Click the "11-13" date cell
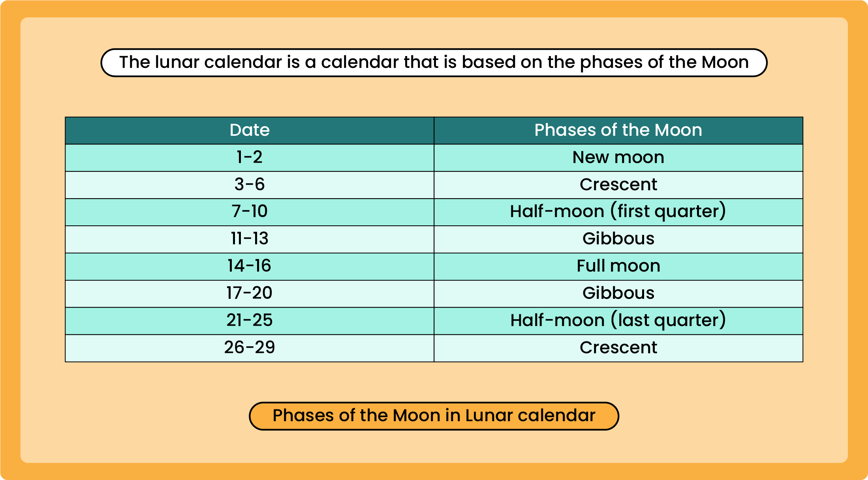Screen dimensions: 868x480 point(250,239)
